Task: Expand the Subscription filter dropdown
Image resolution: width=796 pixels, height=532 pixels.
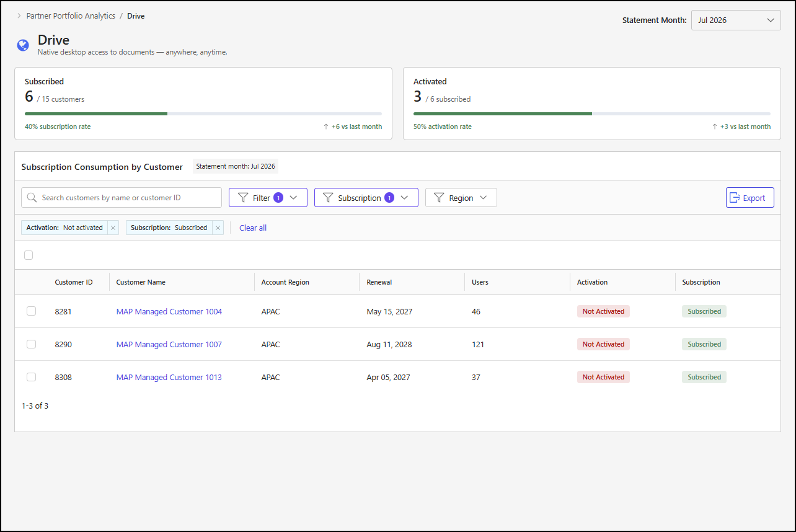Action: 366,198
